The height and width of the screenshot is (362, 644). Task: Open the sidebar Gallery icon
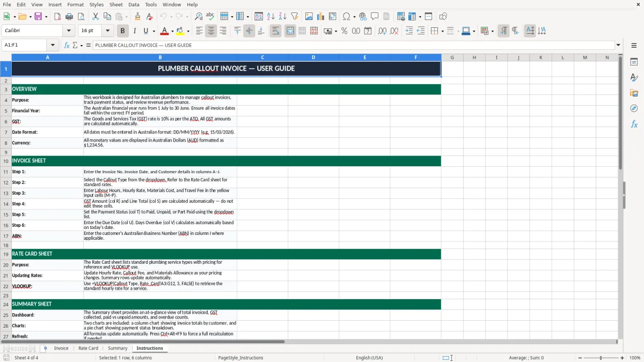(634, 93)
